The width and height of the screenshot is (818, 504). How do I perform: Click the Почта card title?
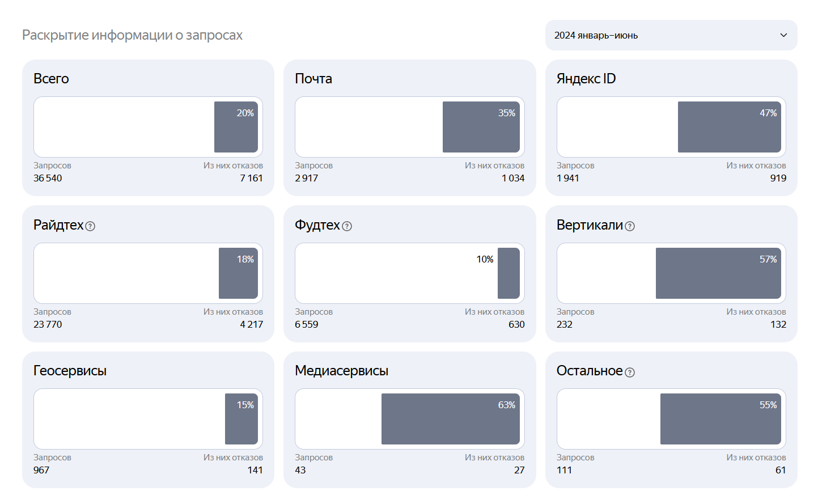pyautogui.click(x=313, y=79)
